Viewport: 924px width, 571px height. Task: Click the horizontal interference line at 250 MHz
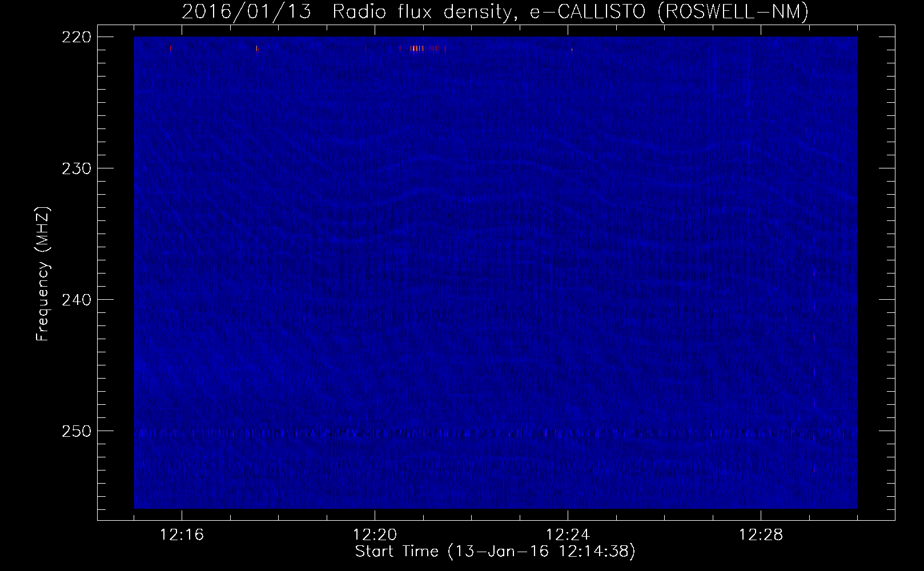coord(496,434)
